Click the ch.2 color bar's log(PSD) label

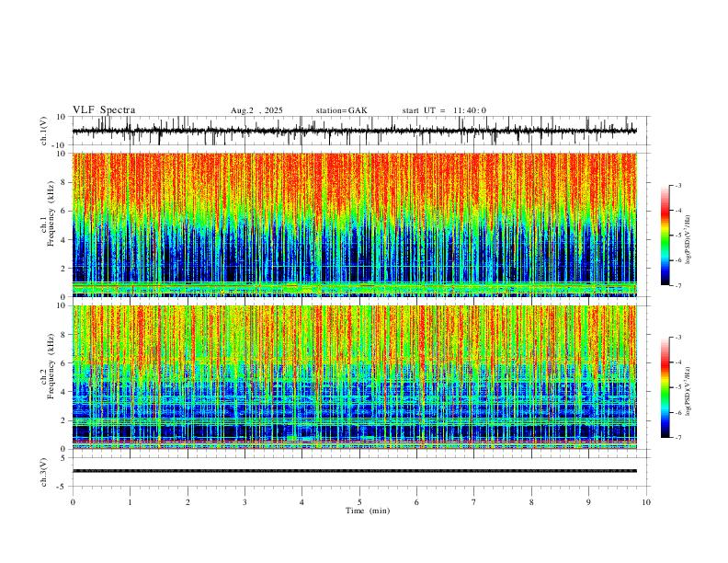coord(688,391)
